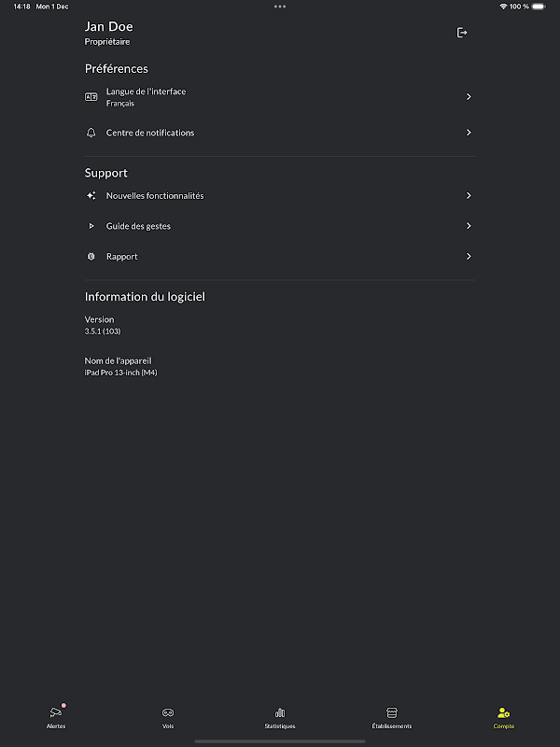Viewport: 560px width, 747px height.
Task: Click the bug icon next to Rapport
Action: 91,257
